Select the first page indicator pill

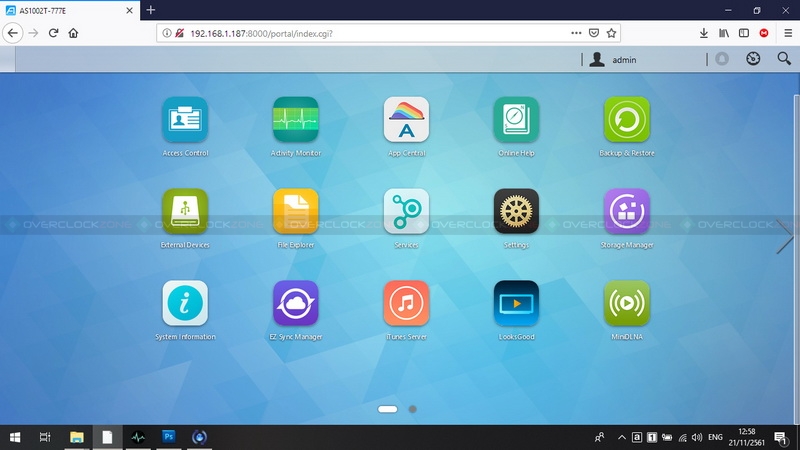tap(387, 409)
